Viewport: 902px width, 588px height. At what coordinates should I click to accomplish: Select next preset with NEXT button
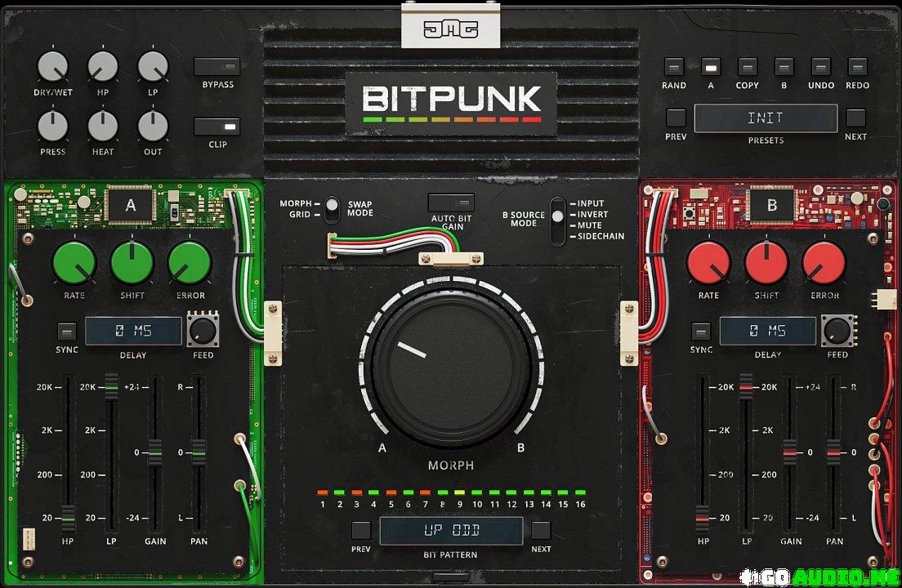(x=855, y=118)
